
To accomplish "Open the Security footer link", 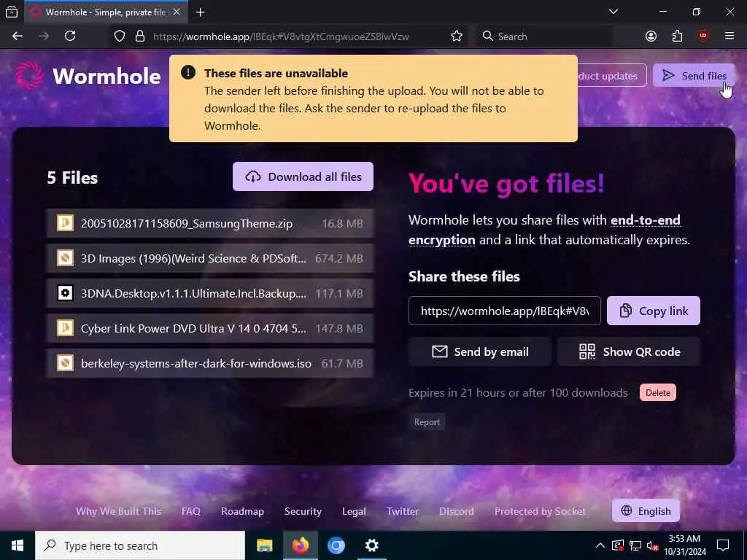I will [303, 511].
